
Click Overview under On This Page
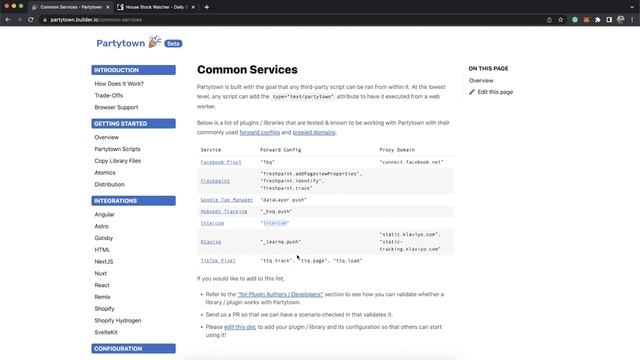[481, 81]
